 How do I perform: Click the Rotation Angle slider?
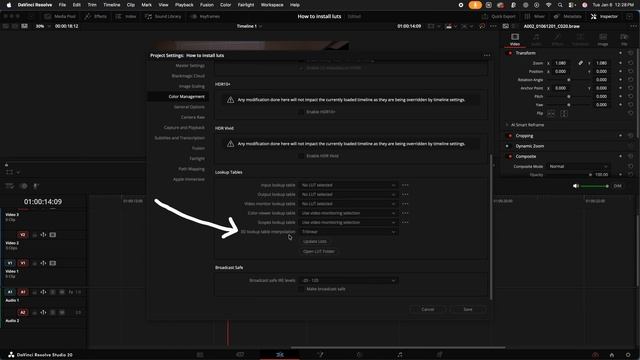(569, 80)
